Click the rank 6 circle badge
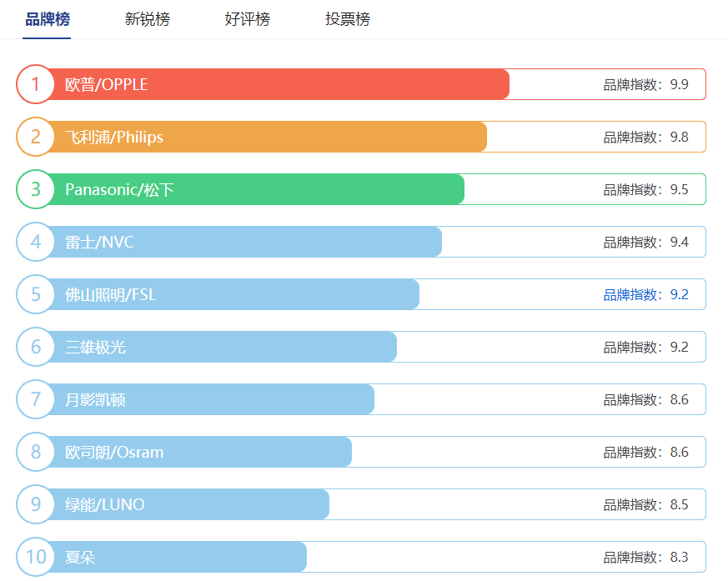Viewport: 728px width, 581px height. (x=36, y=347)
